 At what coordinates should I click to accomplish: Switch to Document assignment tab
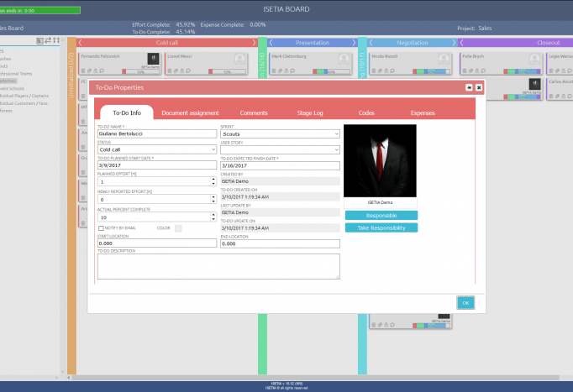[190, 112]
